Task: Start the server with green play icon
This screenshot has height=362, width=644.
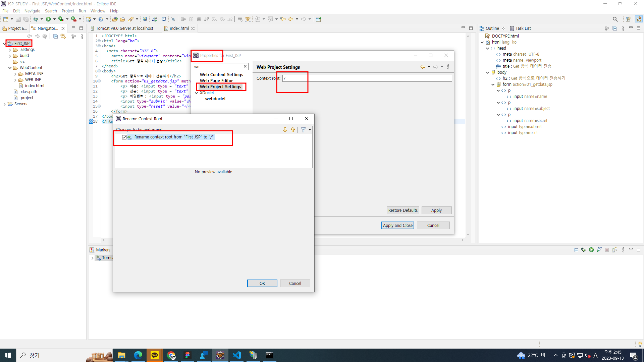Action: tap(591, 250)
